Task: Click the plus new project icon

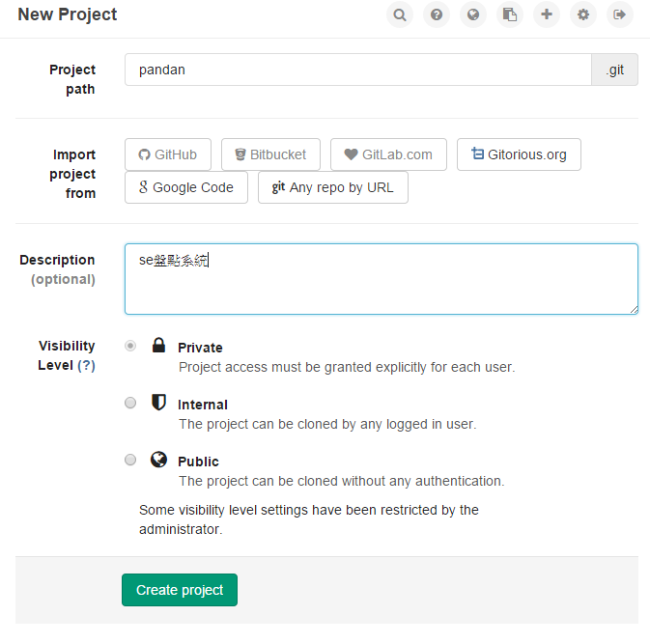Action: pos(547,14)
